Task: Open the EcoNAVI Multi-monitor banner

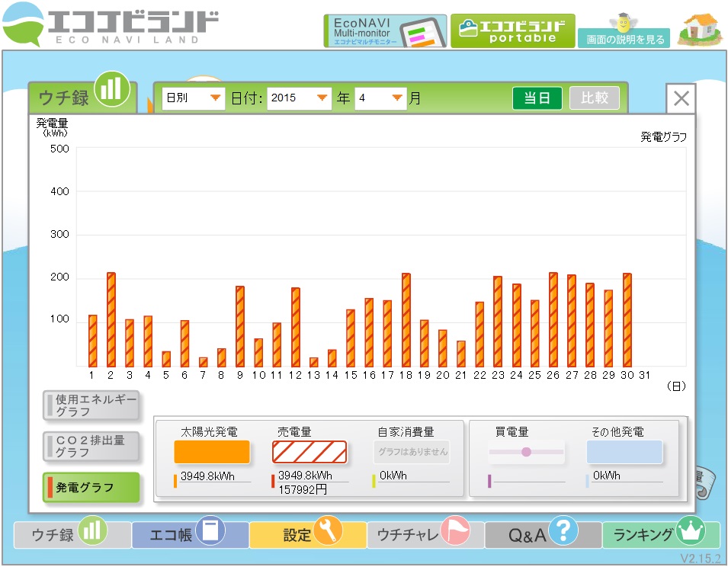Action: tap(385, 30)
